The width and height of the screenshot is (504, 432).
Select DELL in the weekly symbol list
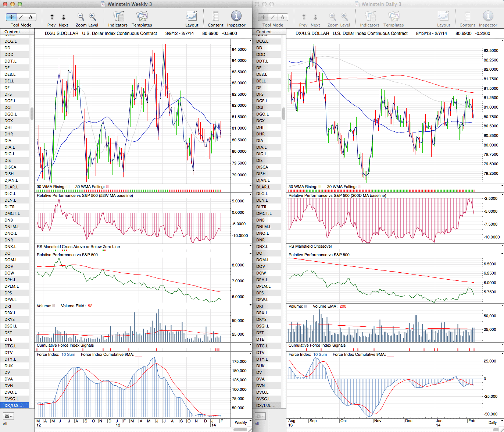[9, 81]
